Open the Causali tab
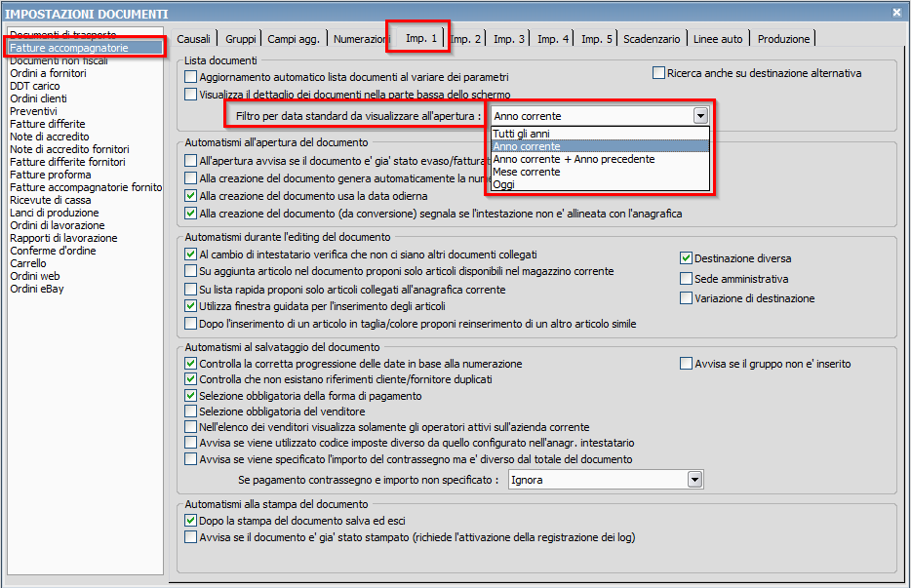This screenshot has width=911, height=588. tap(193, 39)
